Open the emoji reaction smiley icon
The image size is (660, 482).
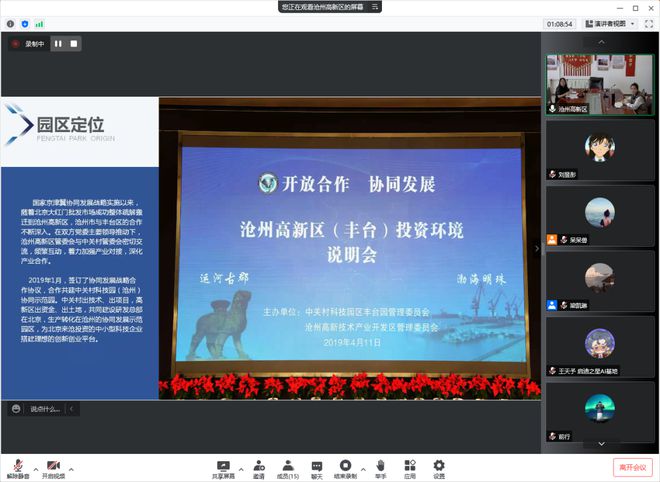(16, 409)
